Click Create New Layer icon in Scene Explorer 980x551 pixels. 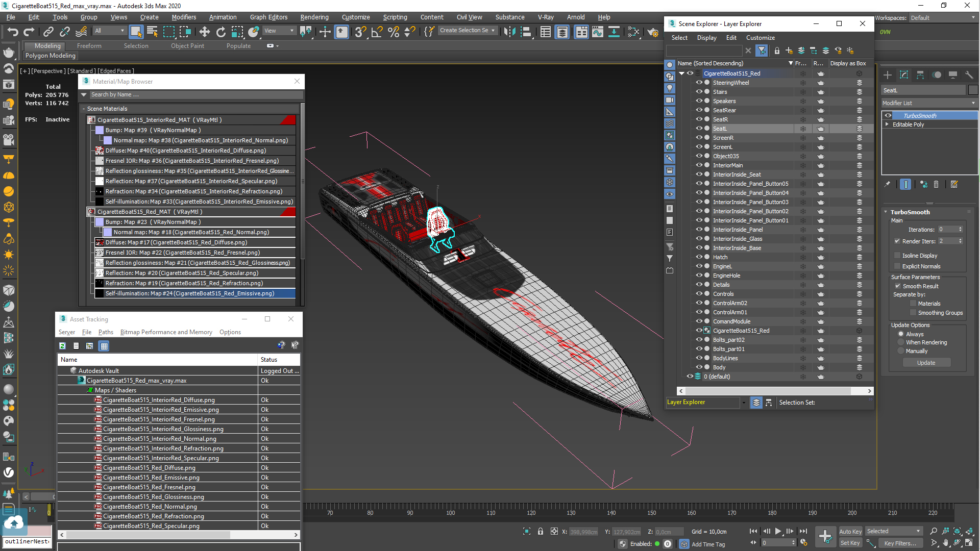pyautogui.click(x=789, y=51)
